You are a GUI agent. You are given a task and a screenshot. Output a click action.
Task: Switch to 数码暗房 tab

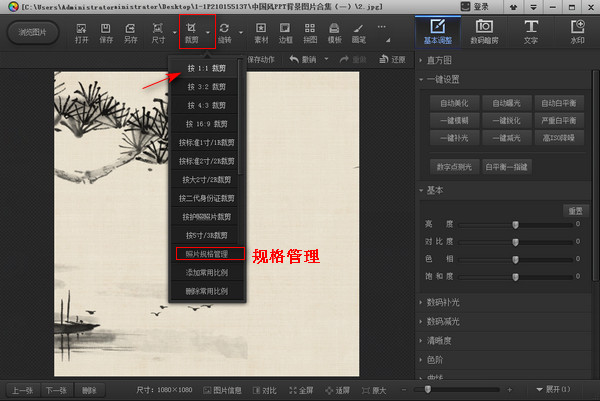pyautogui.click(x=484, y=32)
